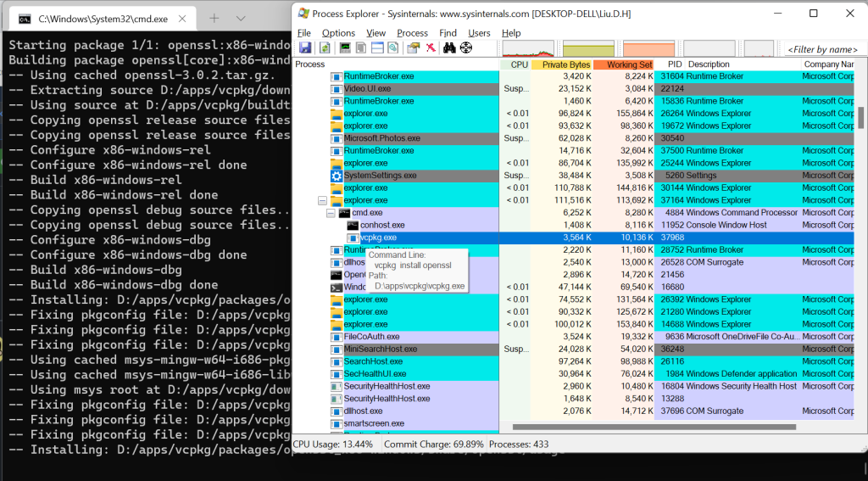Click the SystemSettings.exe gear icon
868x481 pixels.
pos(337,176)
